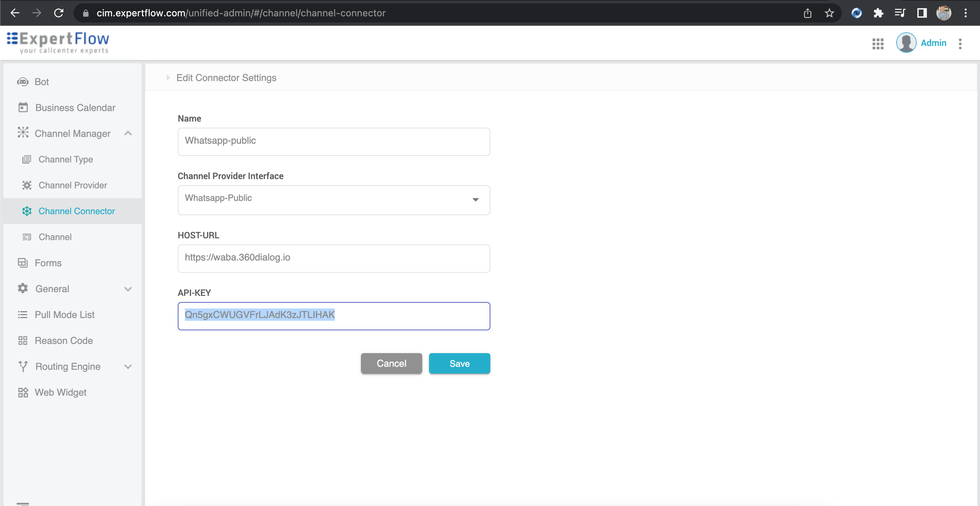The width and height of the screenshot is (980, 506).
Task: Expand Edit Connector Settings triangle
Action: pos(168,78)
